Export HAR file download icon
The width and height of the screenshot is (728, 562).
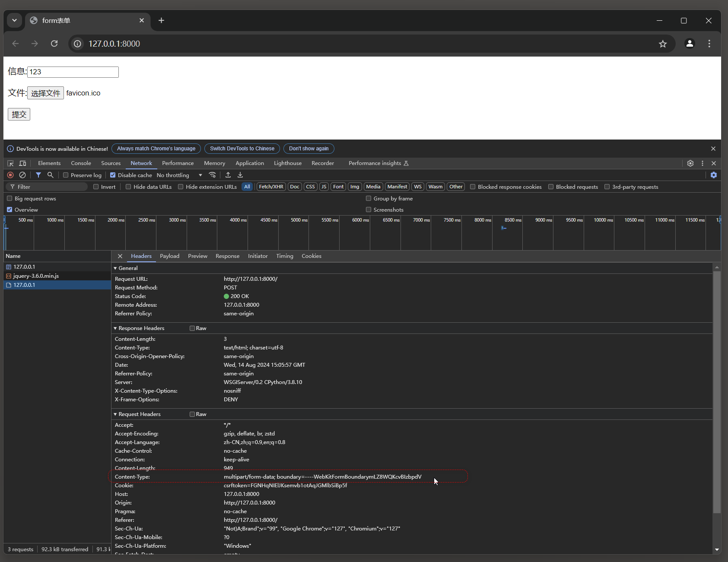point(240,175)
